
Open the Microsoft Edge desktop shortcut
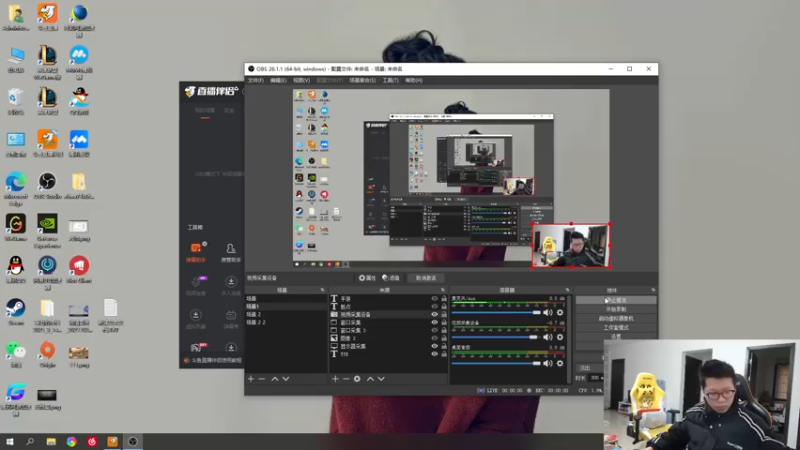tap(16, 189)
